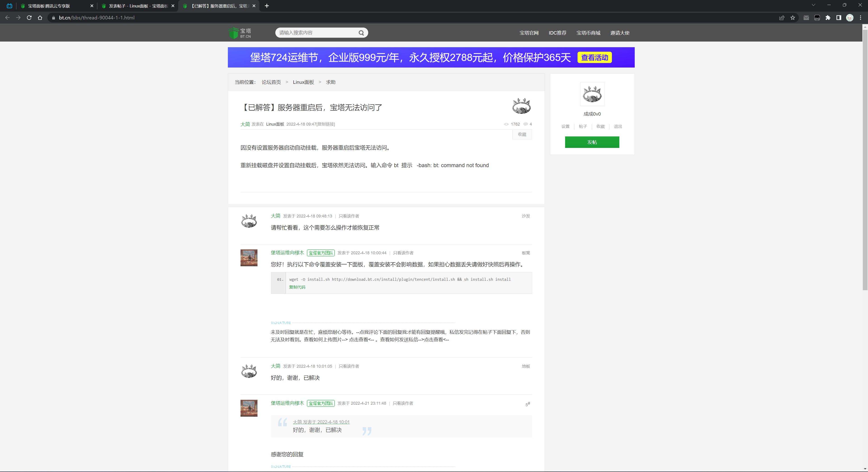868x472 pixels.
Task: Click the address bar URL
Action: (x=97, y=18)
